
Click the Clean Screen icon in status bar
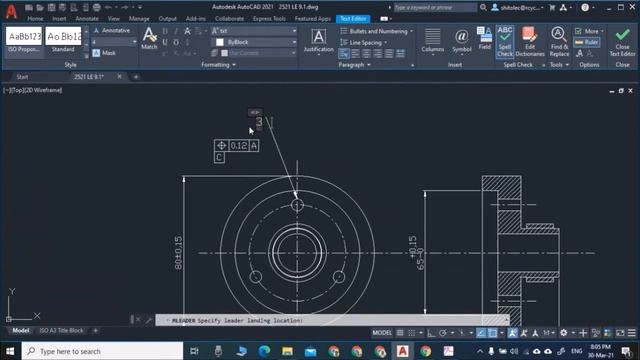[620, 333]
